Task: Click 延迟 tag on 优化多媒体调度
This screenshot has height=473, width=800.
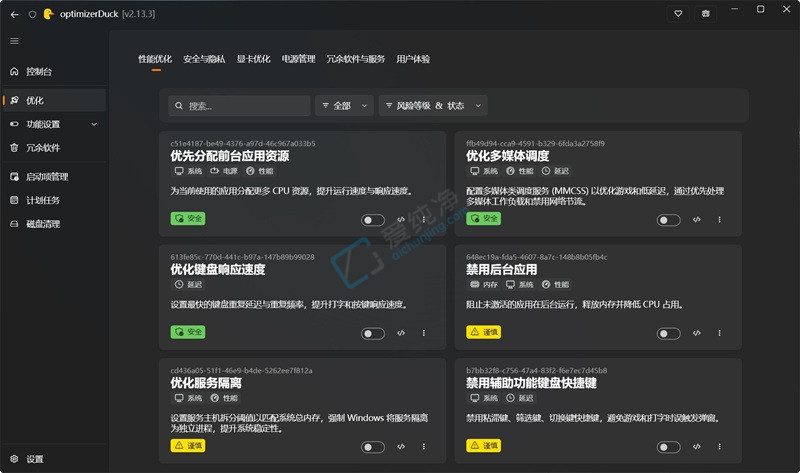Action: point(555,171)
